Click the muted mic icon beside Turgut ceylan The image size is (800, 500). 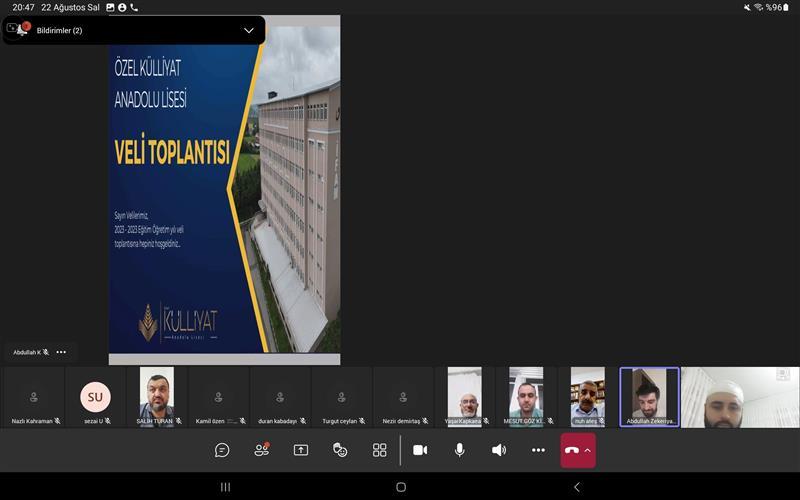pyautogui.click(x=362, y=421)
